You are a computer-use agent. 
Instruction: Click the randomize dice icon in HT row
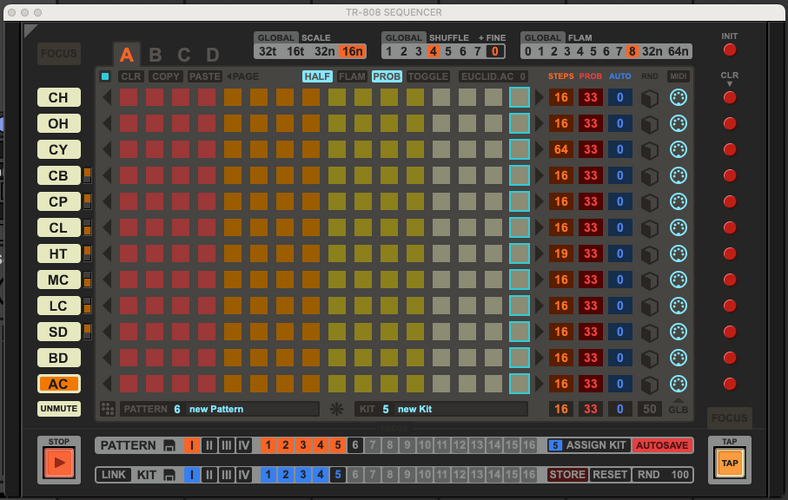pyautogui.click(x=649, y=254)
